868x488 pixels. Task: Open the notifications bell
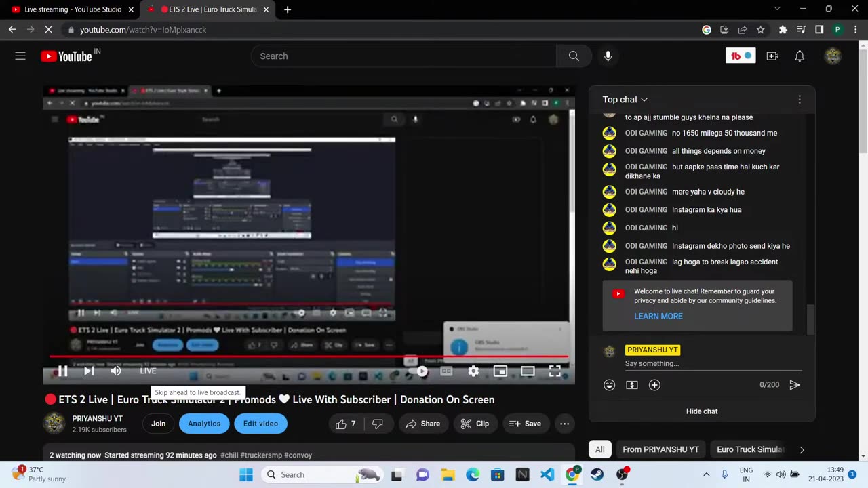click(x=800, y=56)
